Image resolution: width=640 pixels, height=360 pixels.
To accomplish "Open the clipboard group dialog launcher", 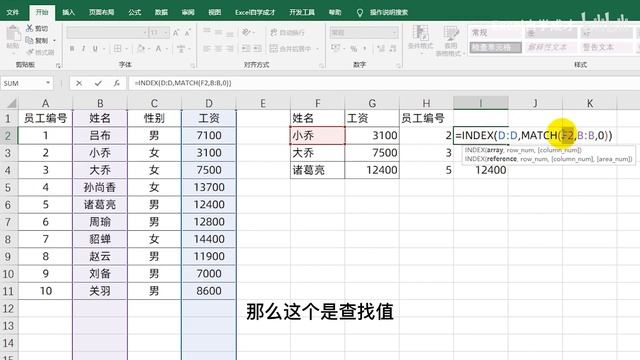I will pyautogui.click(x=58, y=65).
